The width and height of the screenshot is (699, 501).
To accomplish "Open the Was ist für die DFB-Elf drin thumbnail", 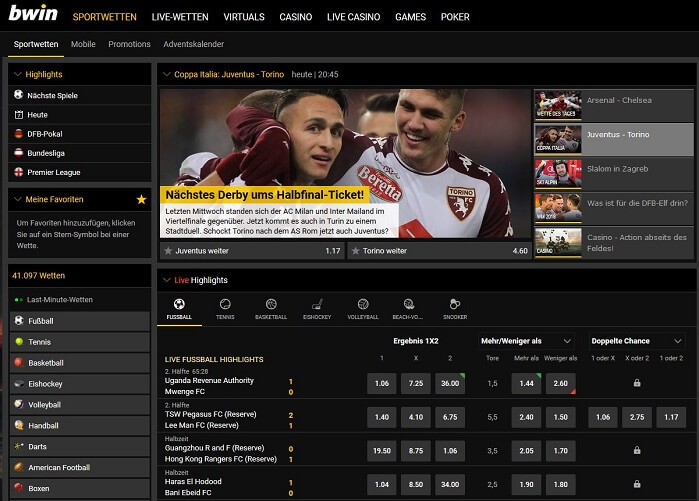I will 558,208.
